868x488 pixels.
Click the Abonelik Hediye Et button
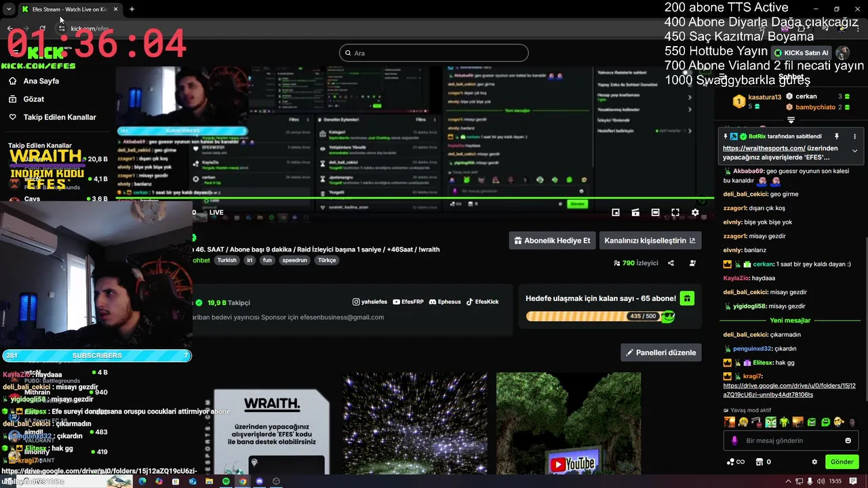(x=553, y=241)
